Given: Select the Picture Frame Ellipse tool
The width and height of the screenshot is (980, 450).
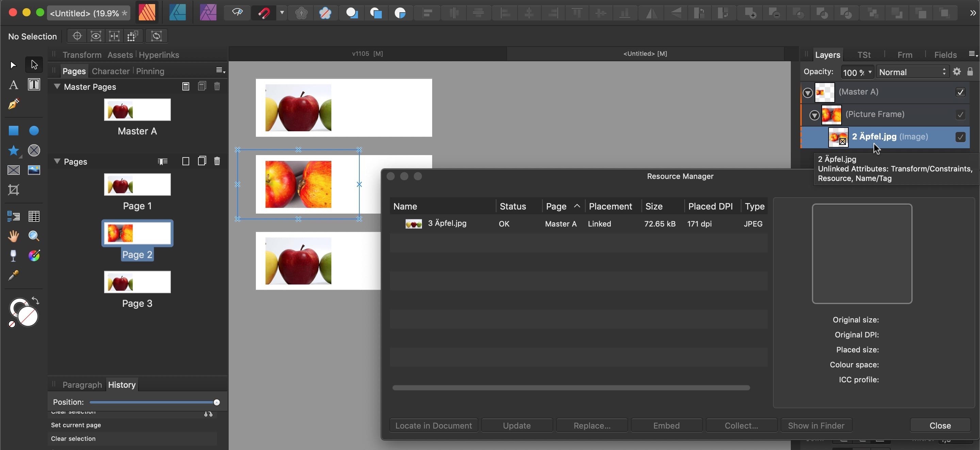Looking at the screenshot, I should coord(34,151).
